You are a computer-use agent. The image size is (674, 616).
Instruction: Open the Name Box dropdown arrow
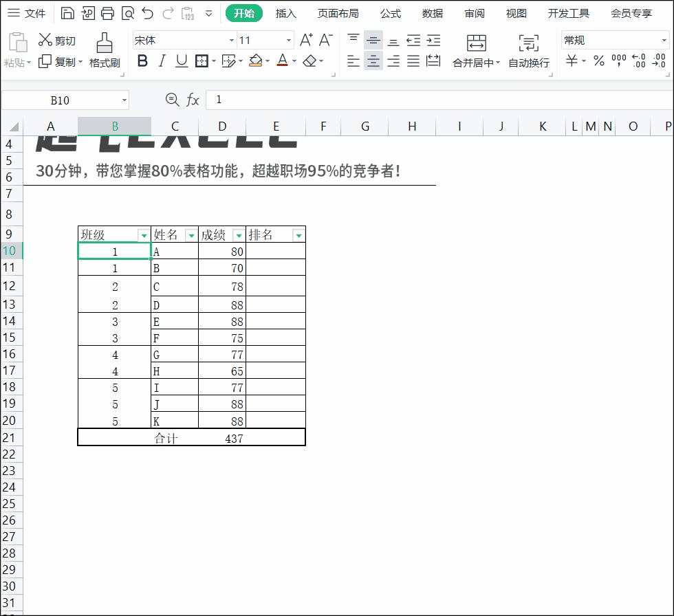tap(124, 100)
